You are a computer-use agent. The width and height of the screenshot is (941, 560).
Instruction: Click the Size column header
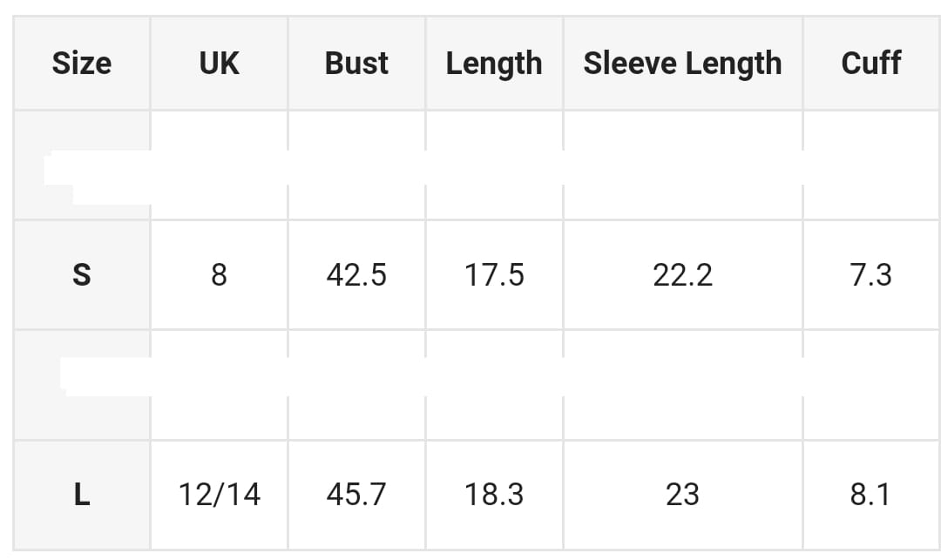coord(82,64)
